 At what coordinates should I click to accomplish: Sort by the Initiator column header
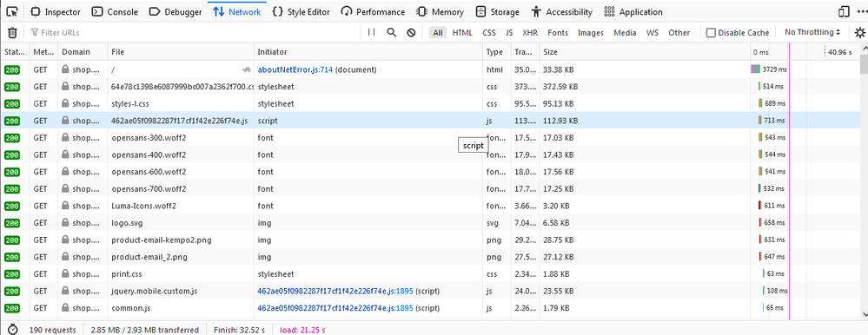368,52
